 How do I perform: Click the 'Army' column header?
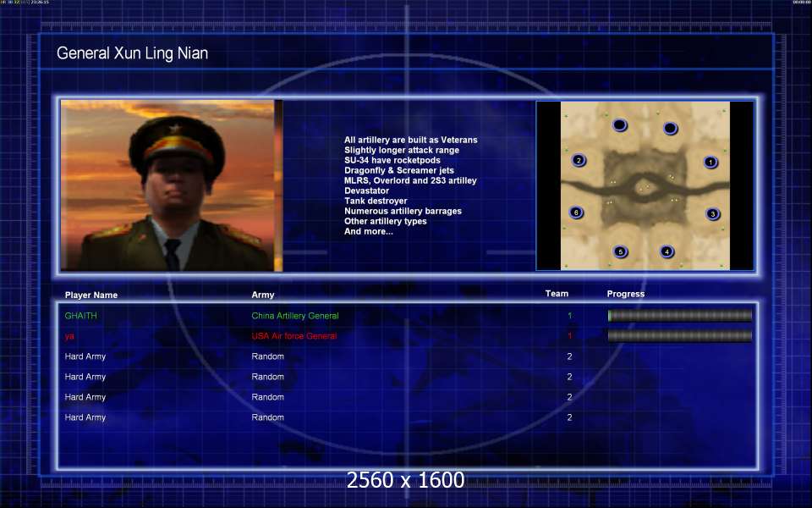coord(263,295)
